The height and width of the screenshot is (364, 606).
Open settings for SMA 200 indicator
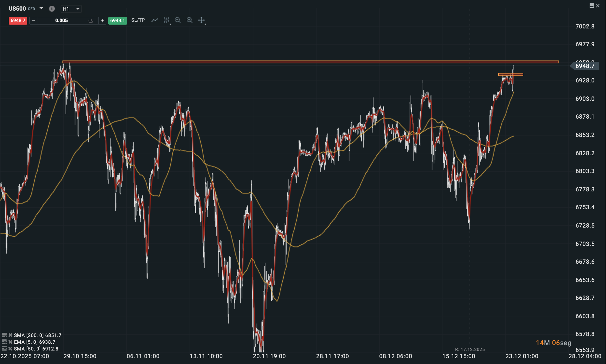pos(4,335)
